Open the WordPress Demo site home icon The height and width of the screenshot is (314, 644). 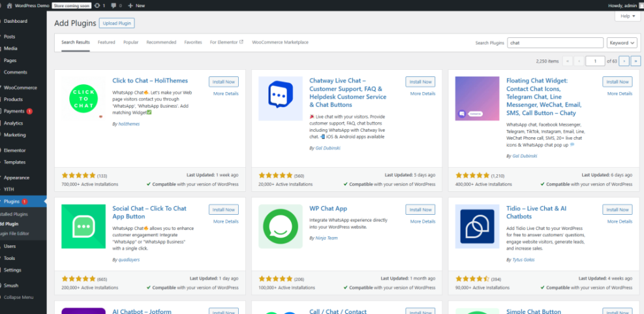(x=9, y=6)
